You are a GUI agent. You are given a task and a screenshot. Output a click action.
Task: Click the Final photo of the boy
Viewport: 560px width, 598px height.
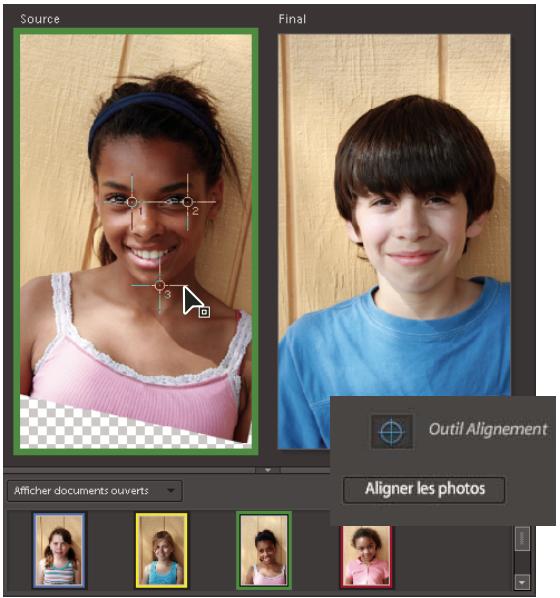[x=394, y=241]
